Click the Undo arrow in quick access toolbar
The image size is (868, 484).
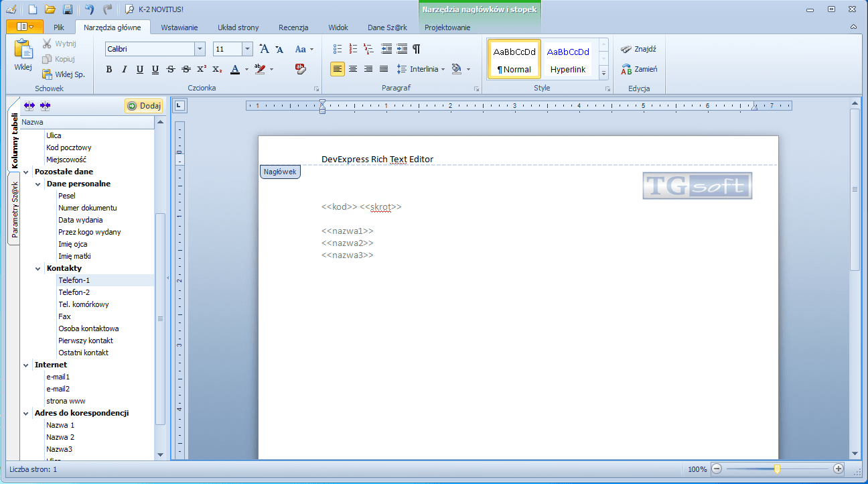click(x=89, y=9)
